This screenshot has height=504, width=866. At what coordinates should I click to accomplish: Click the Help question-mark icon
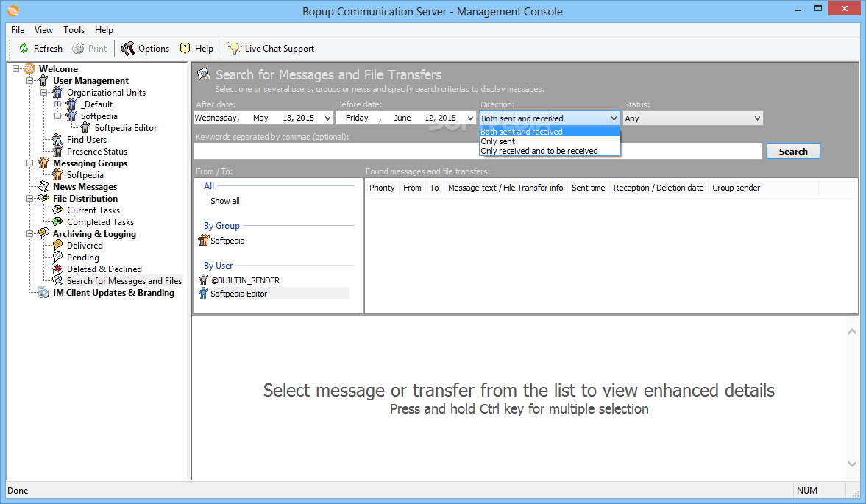185,49
